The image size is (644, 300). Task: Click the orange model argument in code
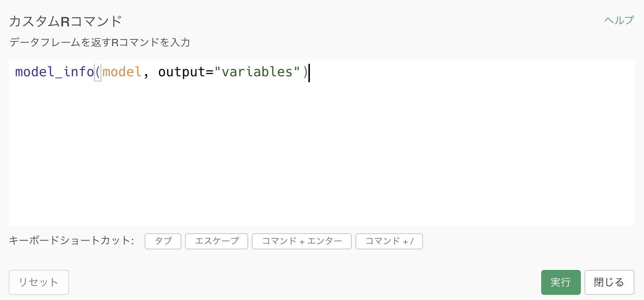pos(122,72)
